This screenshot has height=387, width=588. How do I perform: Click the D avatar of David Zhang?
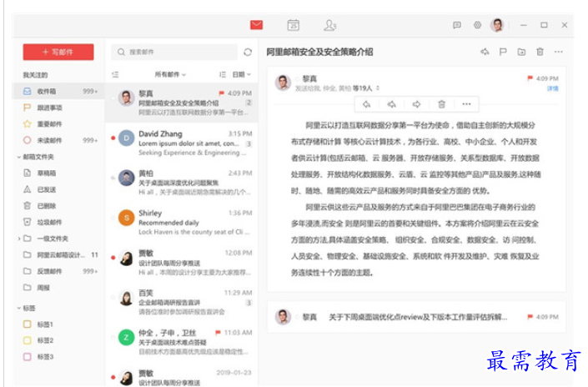(x=127, y=138)
